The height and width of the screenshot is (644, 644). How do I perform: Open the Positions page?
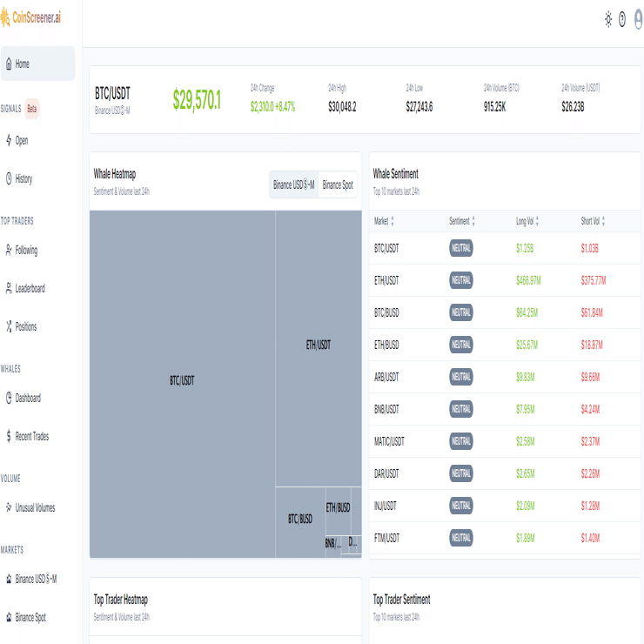26,326
